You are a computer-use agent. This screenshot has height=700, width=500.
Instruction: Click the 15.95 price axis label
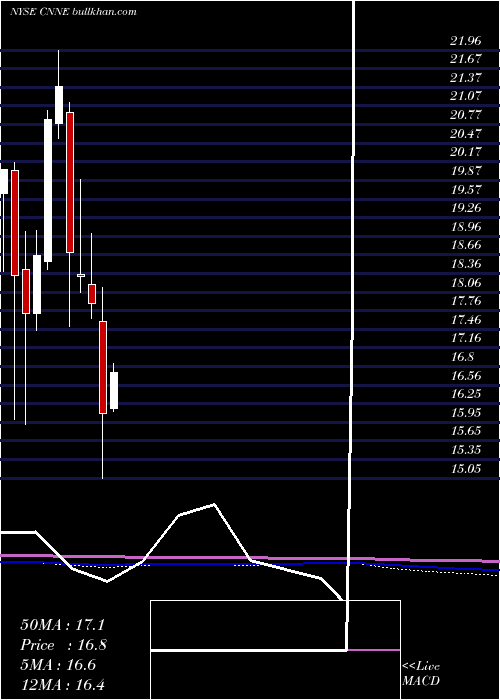pos(466,412)
